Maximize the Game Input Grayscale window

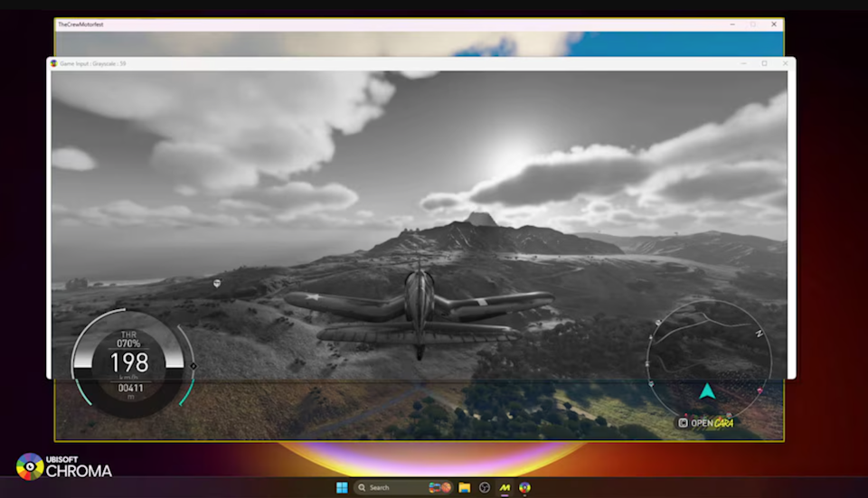[764, 63]
